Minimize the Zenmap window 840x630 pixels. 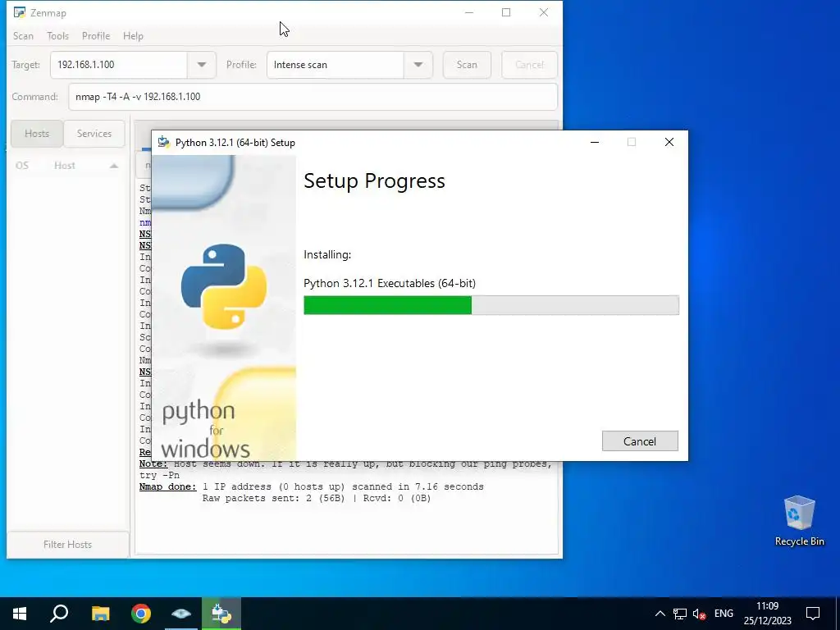click(x=469, y=12)
